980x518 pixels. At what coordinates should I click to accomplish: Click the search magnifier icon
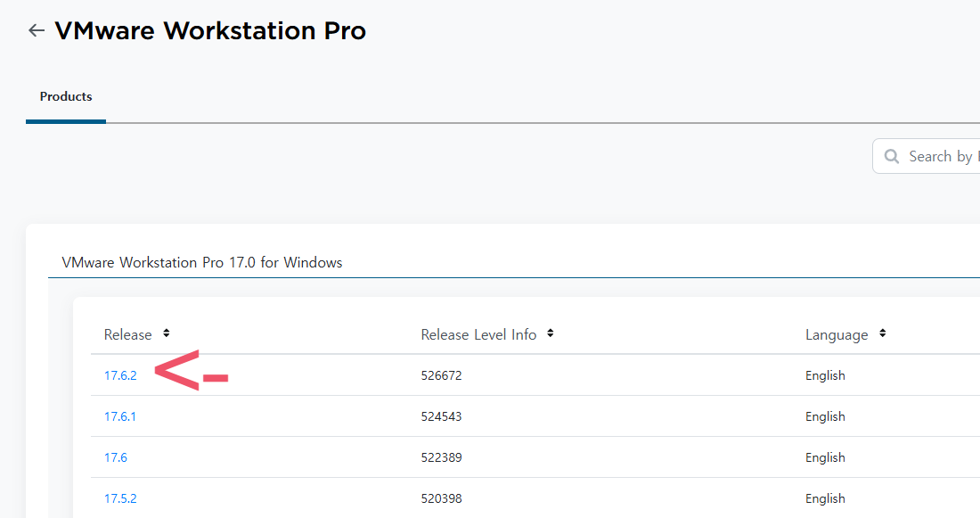tap(892, 156)
